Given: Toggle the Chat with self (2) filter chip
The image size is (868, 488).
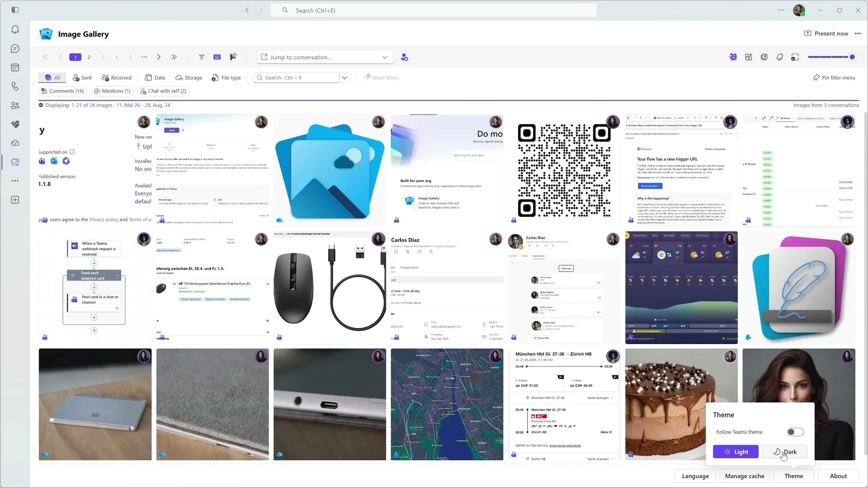Looking at the screenshot, I should [163, 91].
